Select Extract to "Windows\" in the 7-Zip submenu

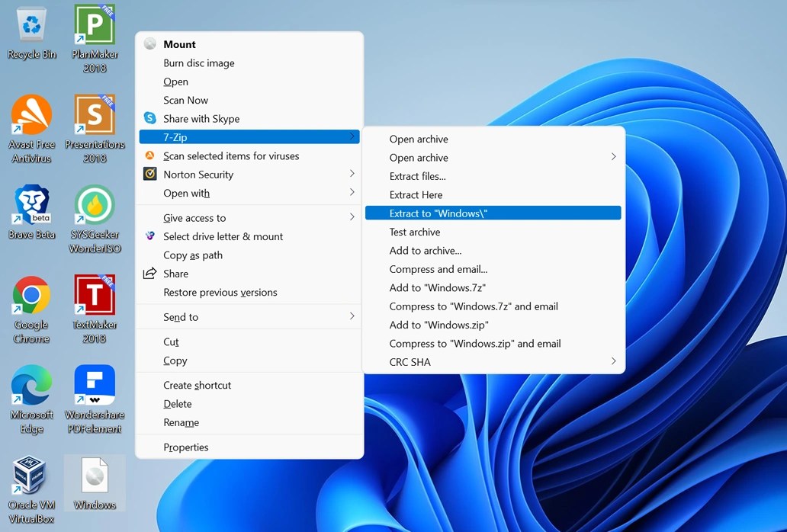(493, 213)
